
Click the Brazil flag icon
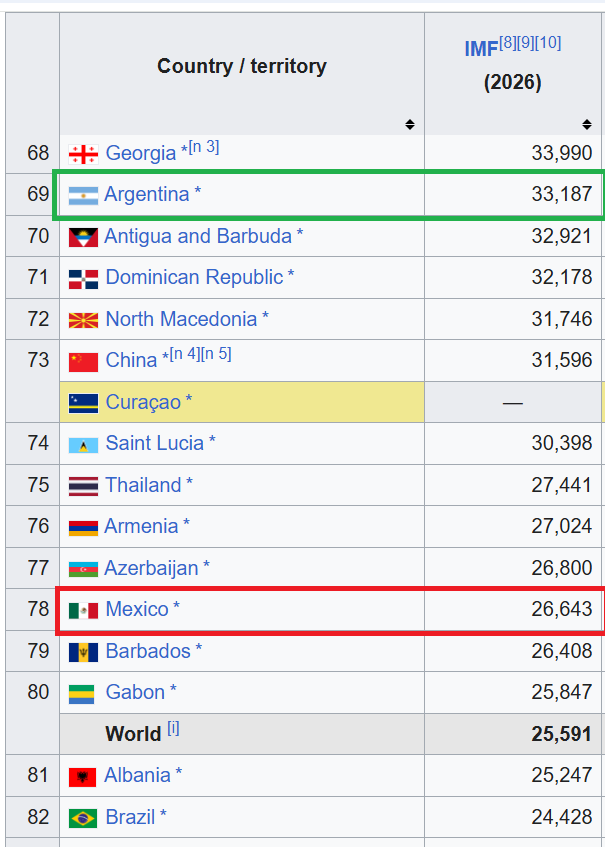pos(83,818)
